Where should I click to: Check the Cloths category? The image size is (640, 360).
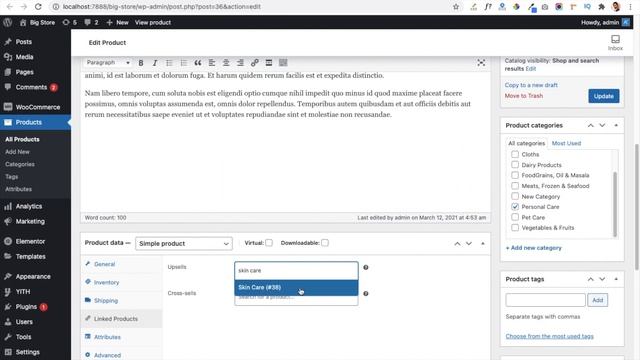[515, 154]
